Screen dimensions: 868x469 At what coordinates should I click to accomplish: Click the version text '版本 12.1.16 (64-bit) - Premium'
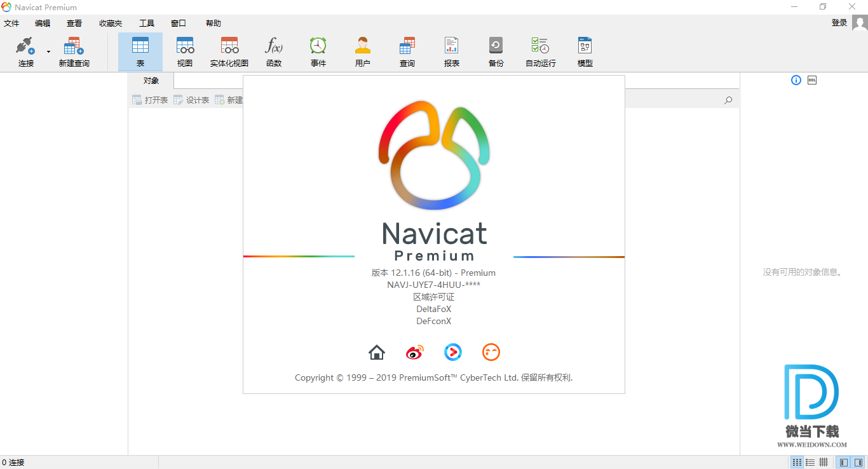(433, 273)
